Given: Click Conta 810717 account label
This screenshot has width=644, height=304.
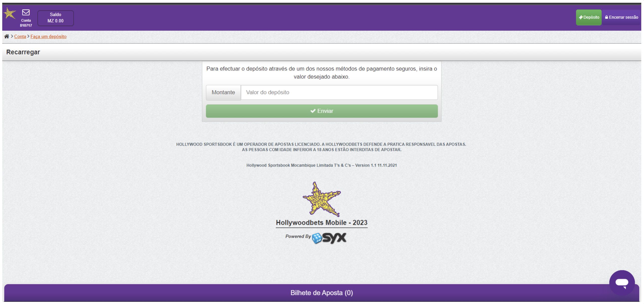Looking at the screenshot, I should 26,23.
